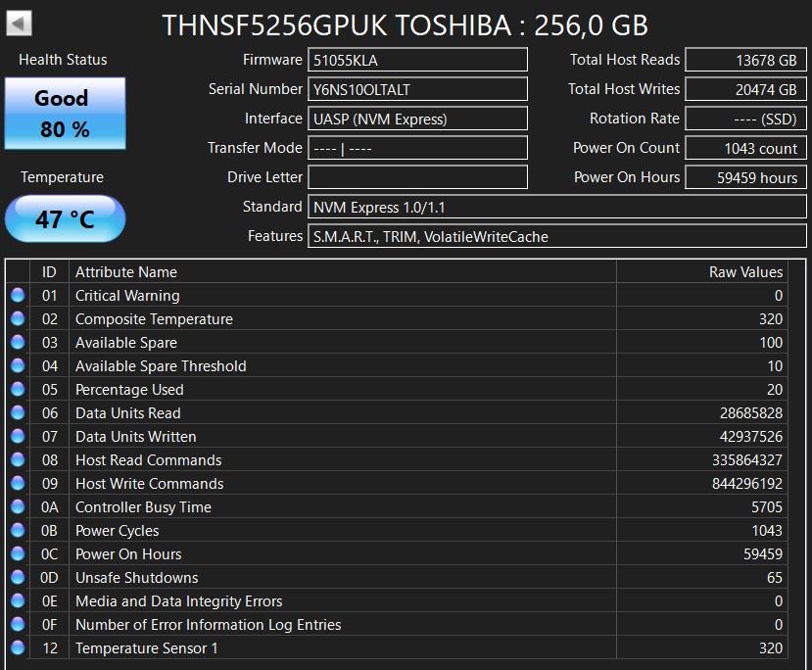Screen dimensions: 812x670
Task: Click status orb for Data Units Read row
Action: click(18, 412)
